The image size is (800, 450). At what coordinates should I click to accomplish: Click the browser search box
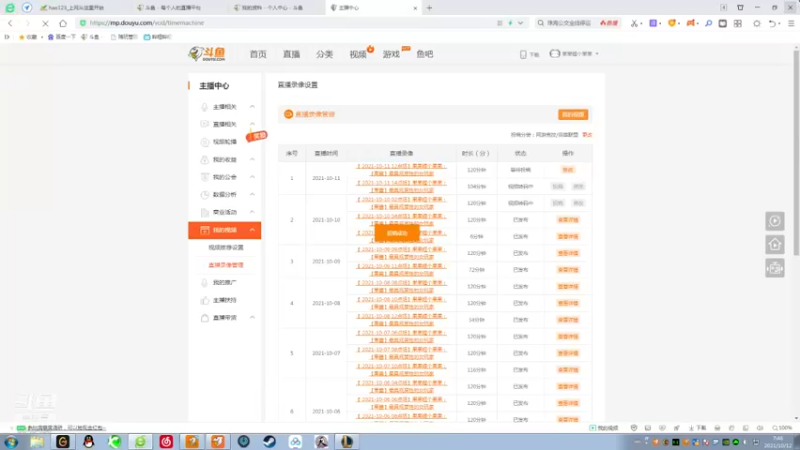(x=577, y=23)
